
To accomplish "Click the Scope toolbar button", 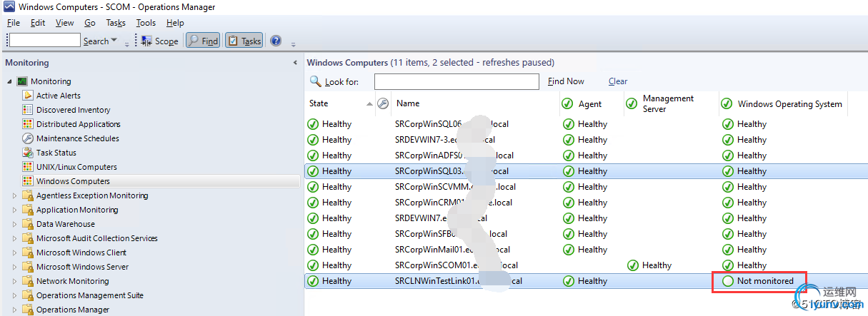I will click(159, 41).
